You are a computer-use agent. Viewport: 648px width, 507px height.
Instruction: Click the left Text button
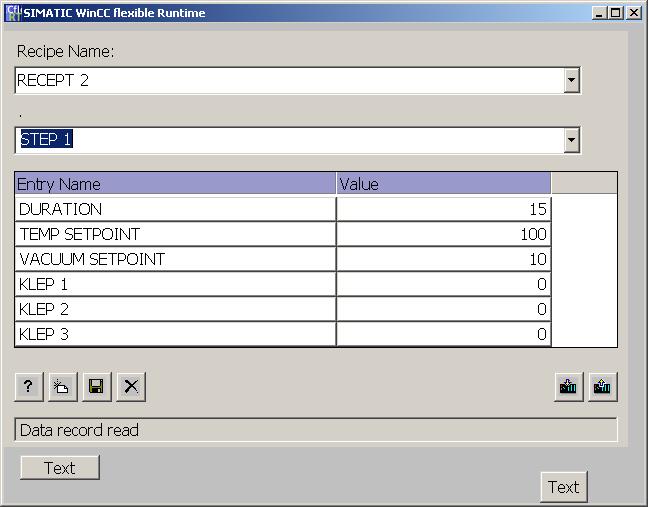tap(60, 468)
